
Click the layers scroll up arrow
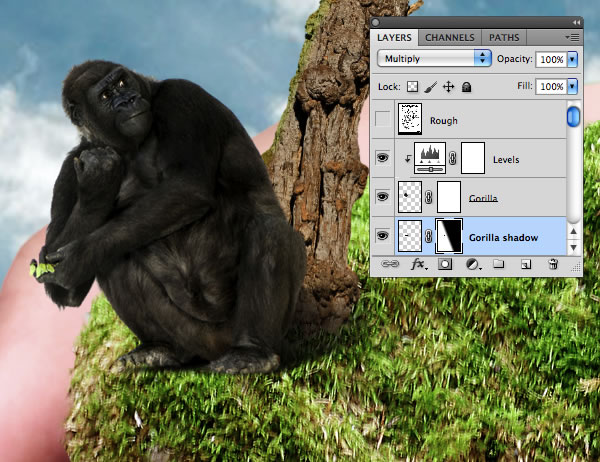573,231
